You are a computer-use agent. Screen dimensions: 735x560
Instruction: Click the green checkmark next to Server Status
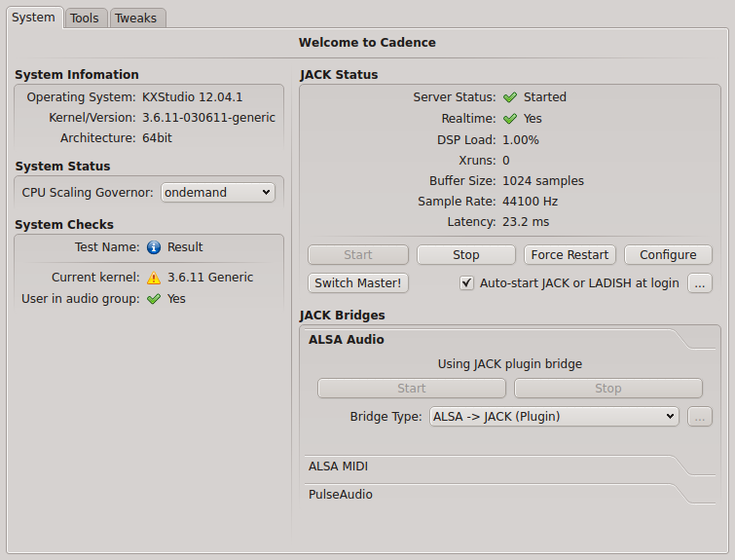point(509,97)
